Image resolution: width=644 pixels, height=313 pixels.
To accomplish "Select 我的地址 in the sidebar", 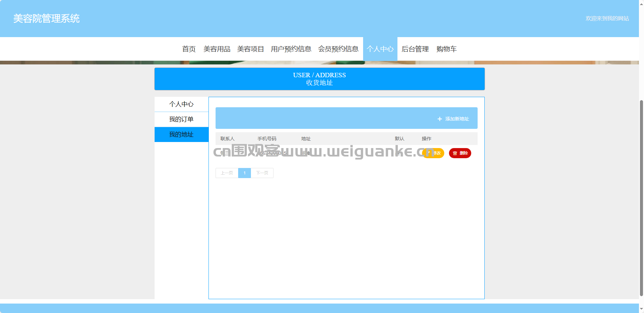I will [182, 135].
